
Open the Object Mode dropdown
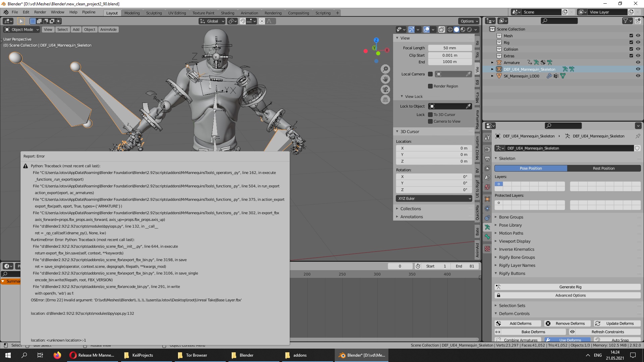click(x=22, y=29)
